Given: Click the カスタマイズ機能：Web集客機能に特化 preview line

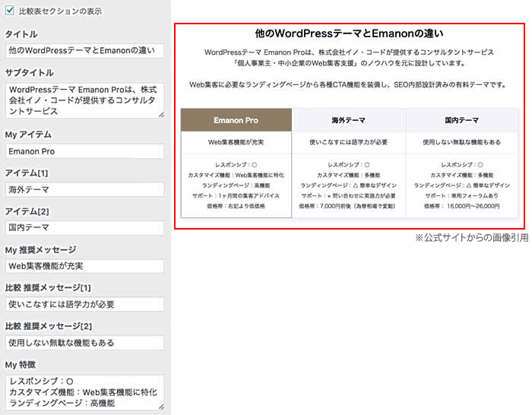Looking at the screenshot, I should (236, 175).
